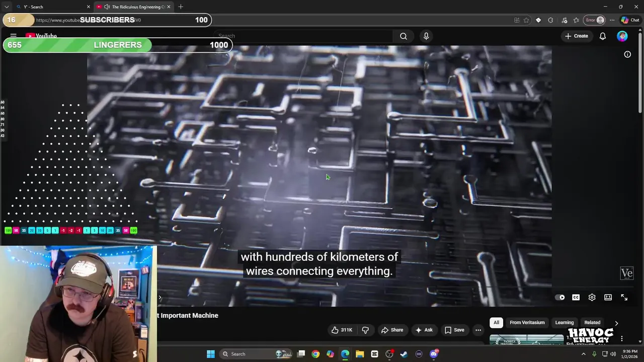Show hidden system tray icons

coord(584,354)
